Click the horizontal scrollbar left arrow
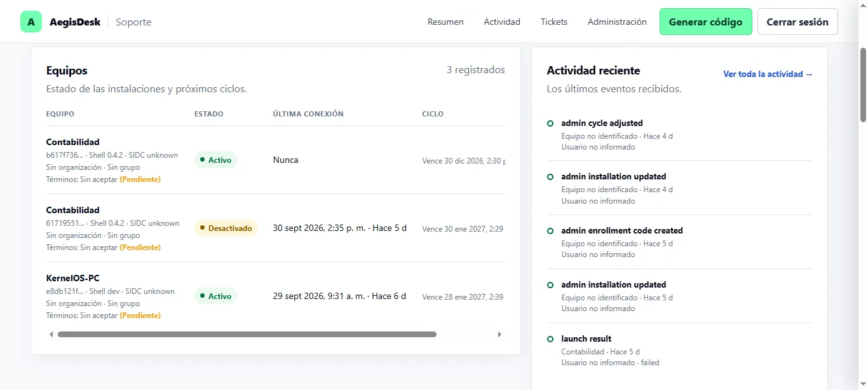 (x=51, y=334)
